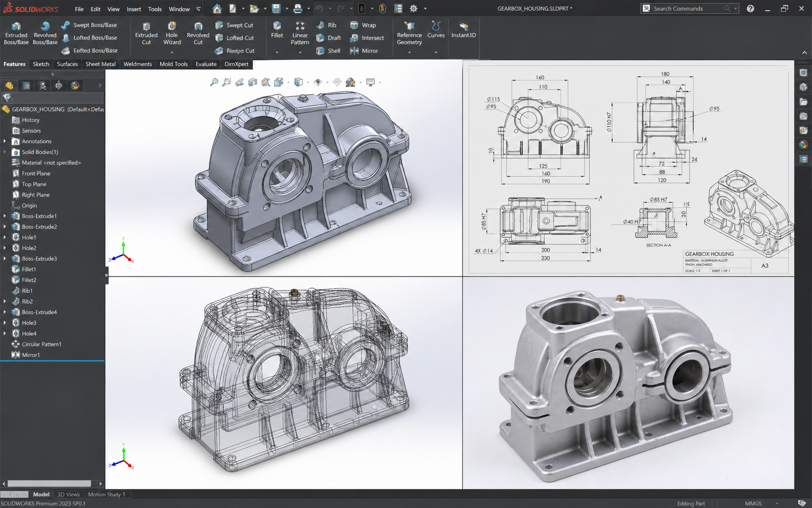Screen dimensions: 812x508
Task: Activate the Section View tool
Action: click(x=252, y=82)
